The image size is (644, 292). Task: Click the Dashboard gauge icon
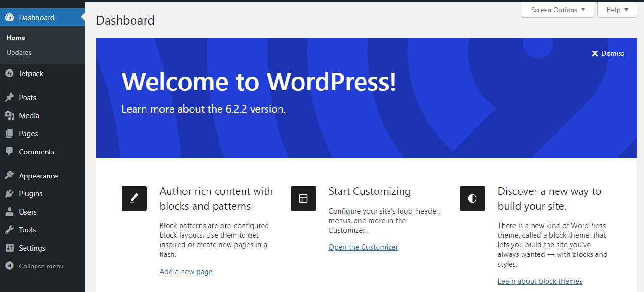[x=10, y=17]
